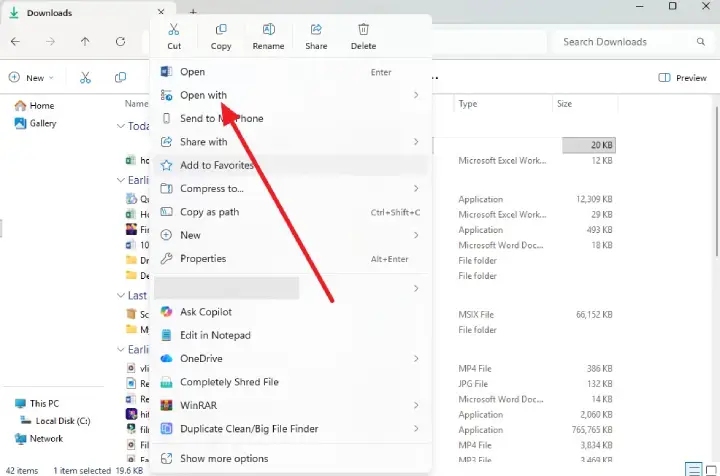Open the New dropdown in toolbar
Viewport: 720px width, 476px height.
pyautogui.click(x=31, y=78)
